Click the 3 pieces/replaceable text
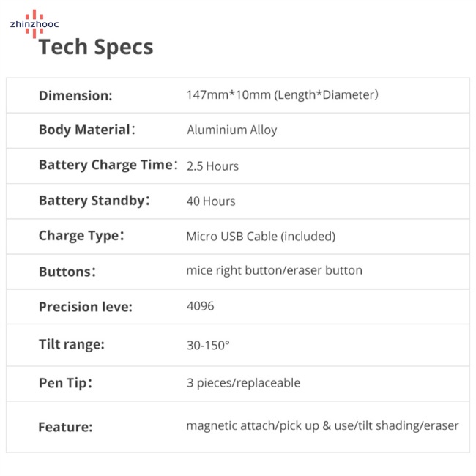 point(243,383)
